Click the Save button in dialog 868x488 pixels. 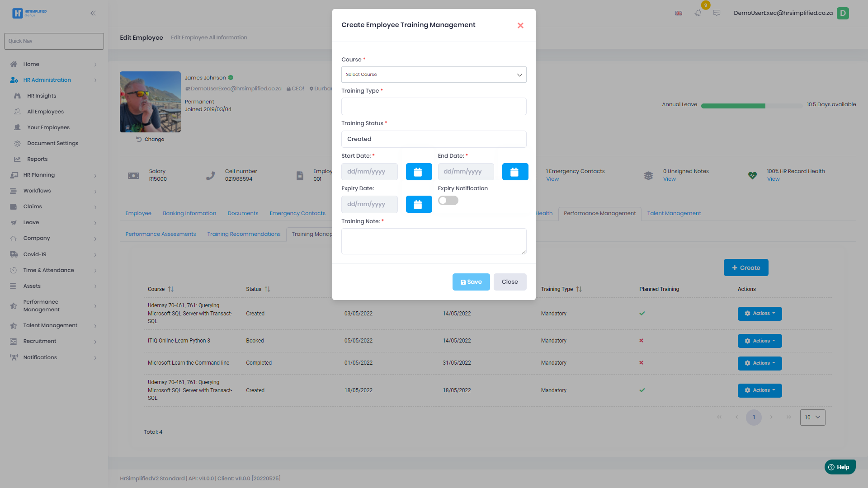(471, 282)
